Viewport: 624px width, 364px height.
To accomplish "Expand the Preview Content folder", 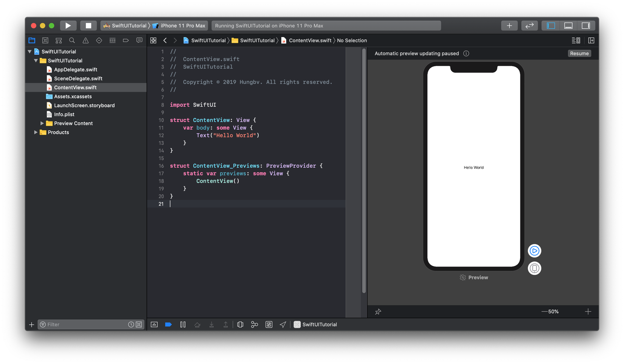I will click(x=42, y=123).
